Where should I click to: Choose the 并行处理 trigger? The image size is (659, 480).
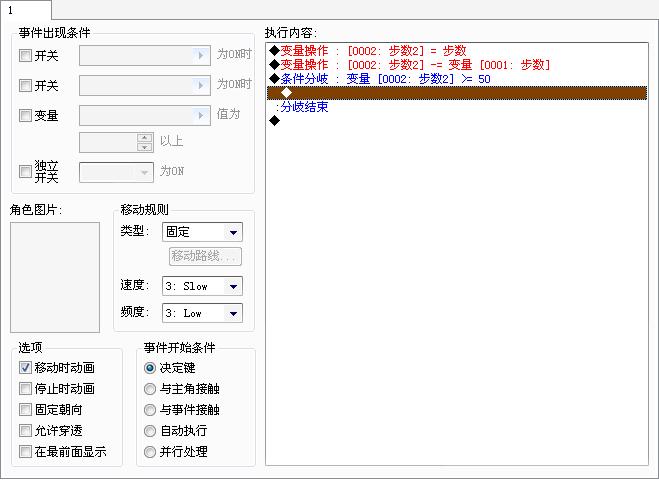tap(150, 452)
